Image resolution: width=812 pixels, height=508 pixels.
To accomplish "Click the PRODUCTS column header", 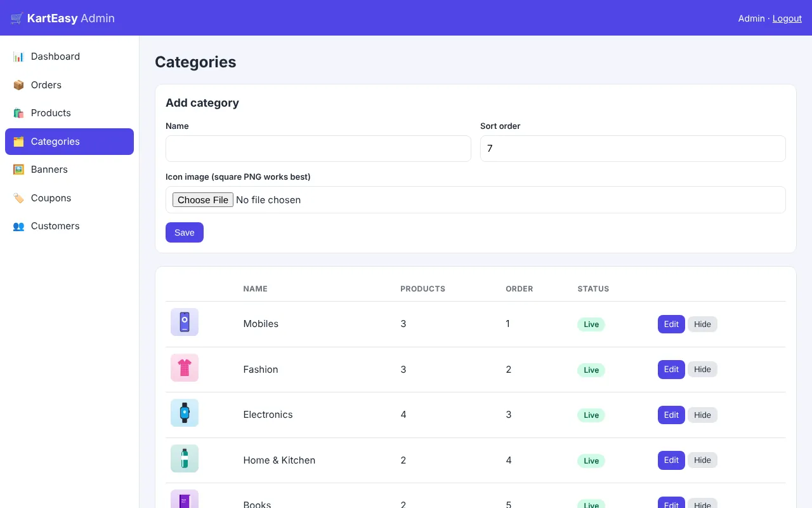I will click(422, 289).
